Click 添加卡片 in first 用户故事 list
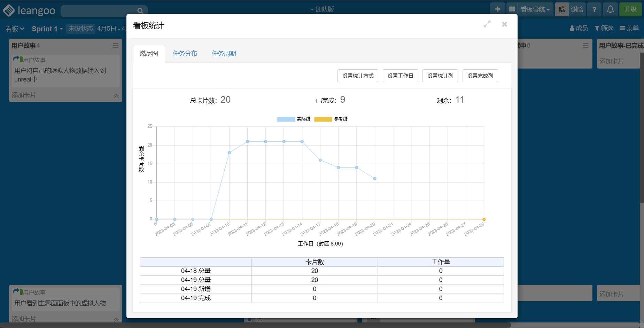This screenshot has width=644, height=328. 24,95
